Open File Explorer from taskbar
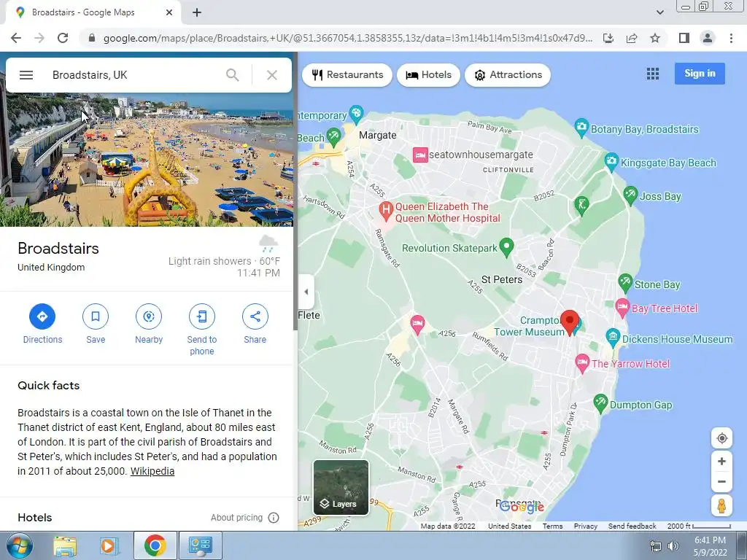 tap(65, 545)
